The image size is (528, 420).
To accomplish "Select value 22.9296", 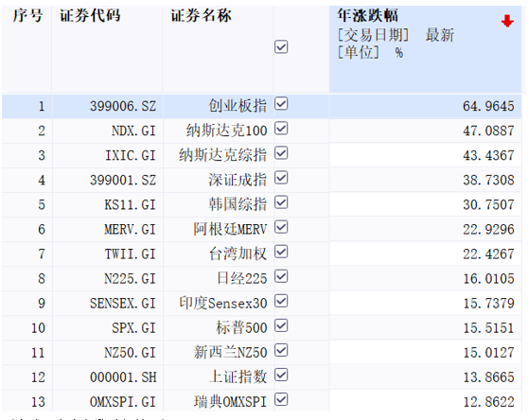I will (x=488, y=230).
